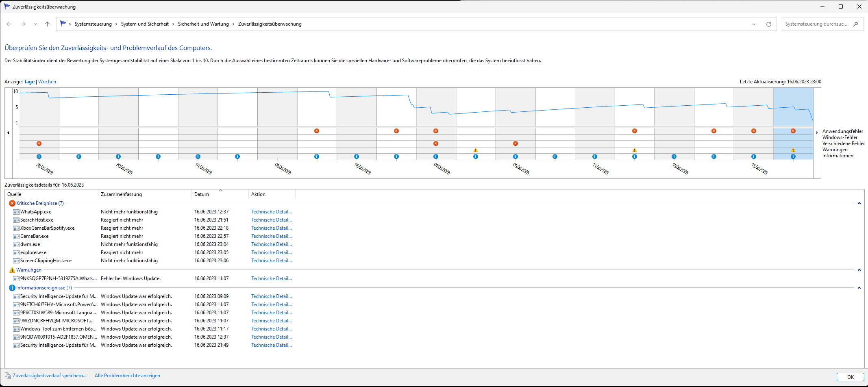This screenshot has height=387, width=868.
Task: Collapse the Kritische Ereignisse group
Action: point(859,203)
